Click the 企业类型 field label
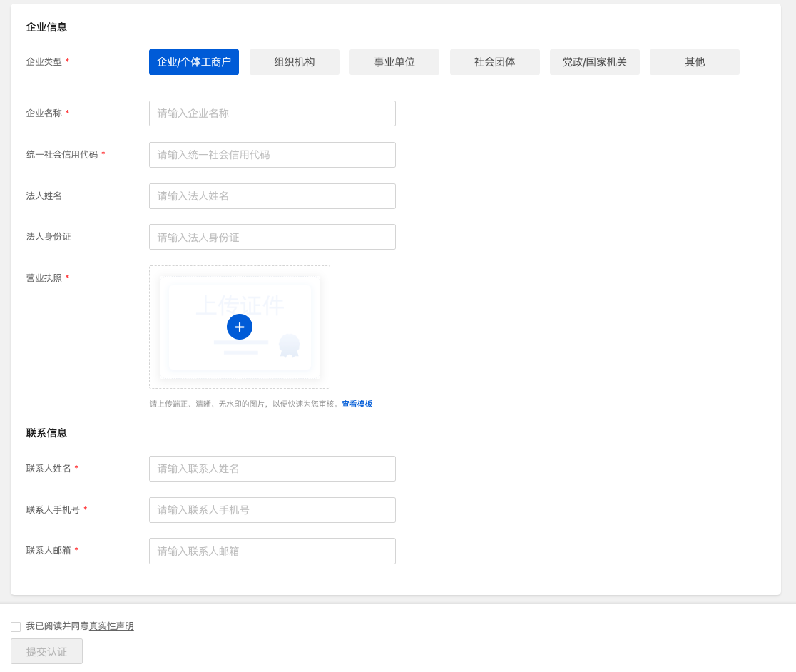Screen dimensions: 796x672 (44, 62)
